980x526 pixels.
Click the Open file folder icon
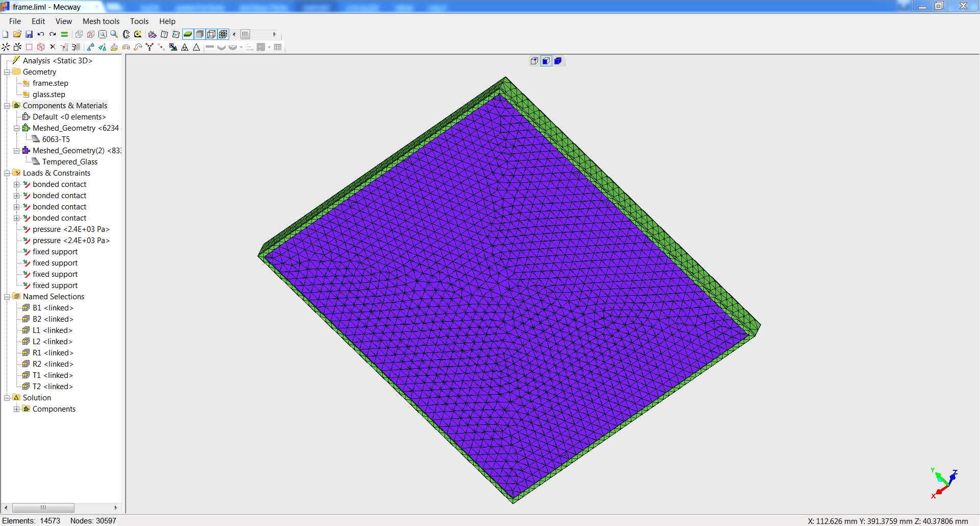pyautogui.click(x=17, y=34)
